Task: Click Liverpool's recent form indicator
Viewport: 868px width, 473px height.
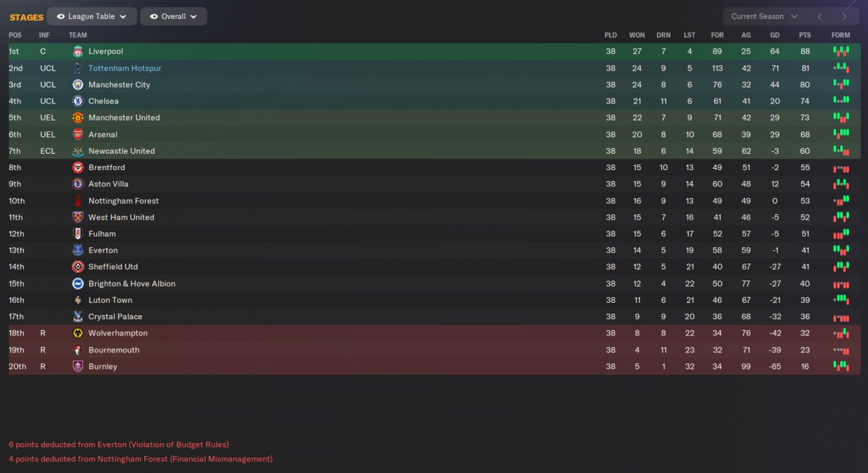Action: pyautogui.click(x=841, y=52)
